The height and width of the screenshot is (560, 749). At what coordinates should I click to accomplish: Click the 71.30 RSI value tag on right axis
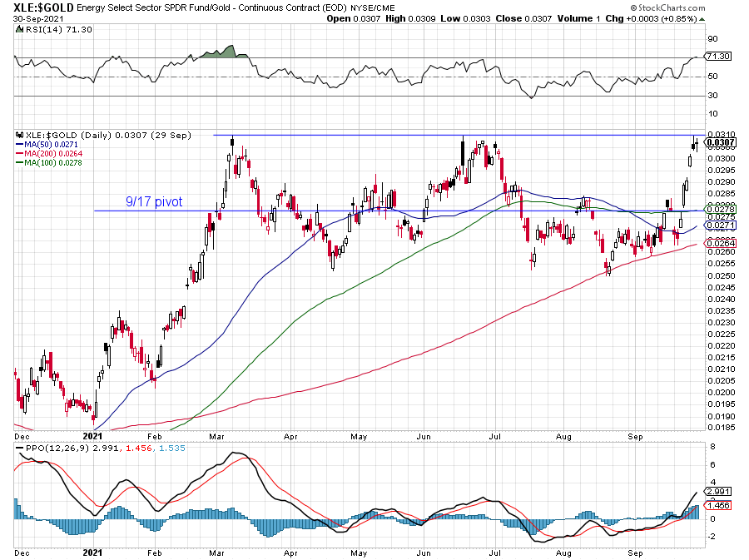click(x=718, y=57)
